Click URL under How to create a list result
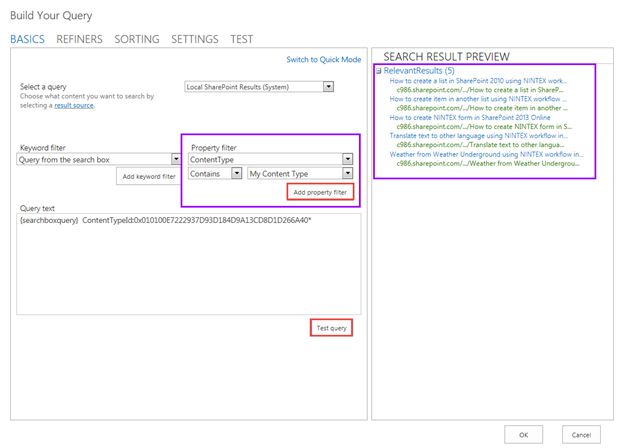 [x=480, y=90]
